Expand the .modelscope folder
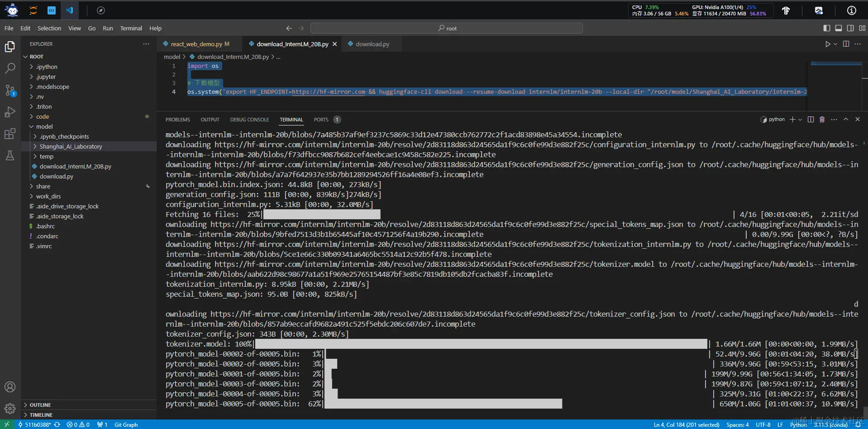Viewport: 868px width, 429px height. tap(89, 87)
